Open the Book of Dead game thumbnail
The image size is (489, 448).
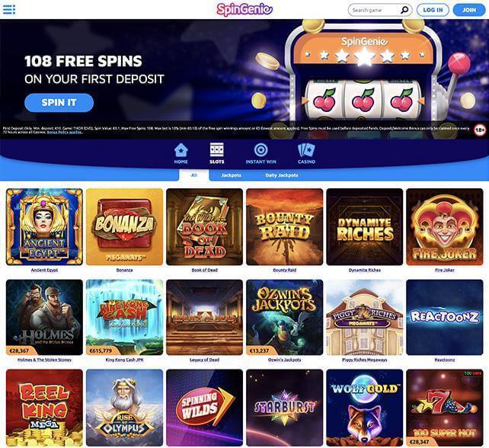click(x=205, y=227)
